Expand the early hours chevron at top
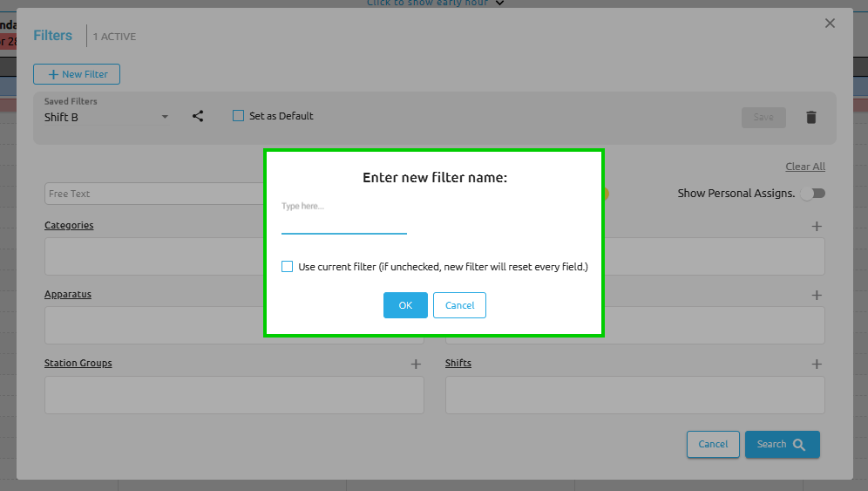868x491 pixels. pyautogui.click(x=499, y=3)
